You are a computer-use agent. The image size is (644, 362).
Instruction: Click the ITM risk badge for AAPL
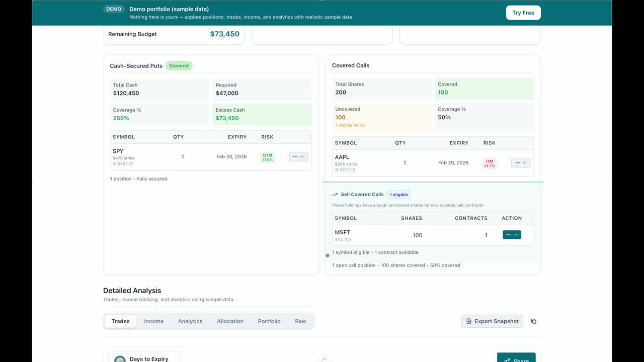click(489, 163)
